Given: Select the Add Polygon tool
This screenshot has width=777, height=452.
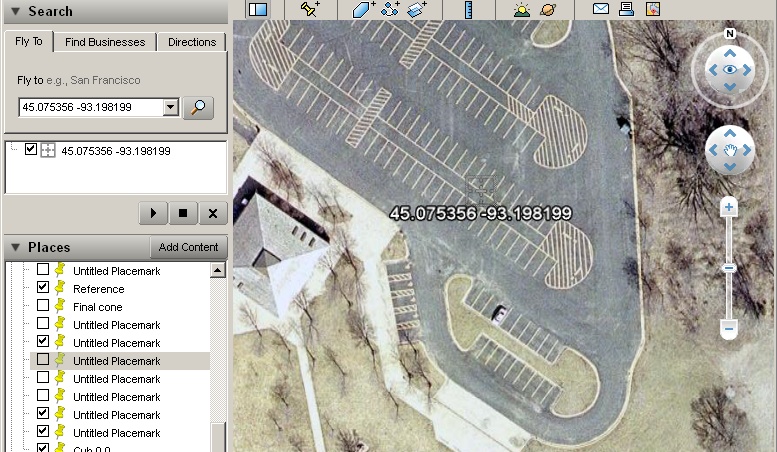Looking at the screenshot, I should coord(363,9).
